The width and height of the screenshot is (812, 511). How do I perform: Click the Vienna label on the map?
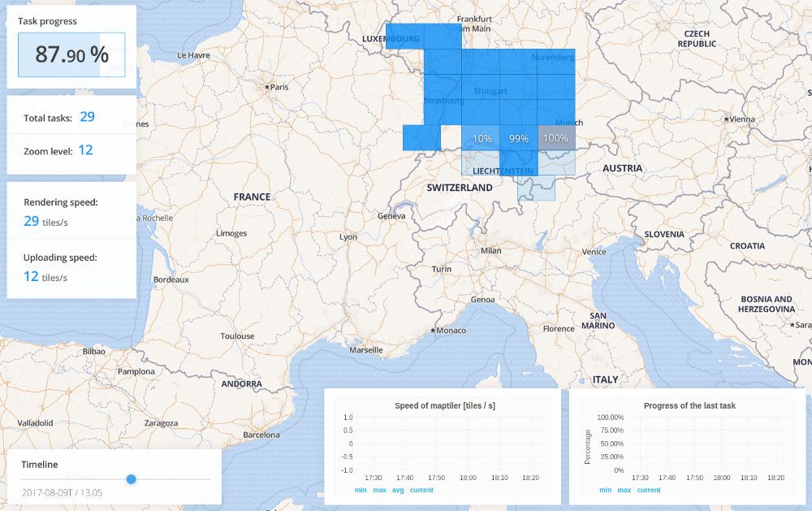(x=739, y=119)
